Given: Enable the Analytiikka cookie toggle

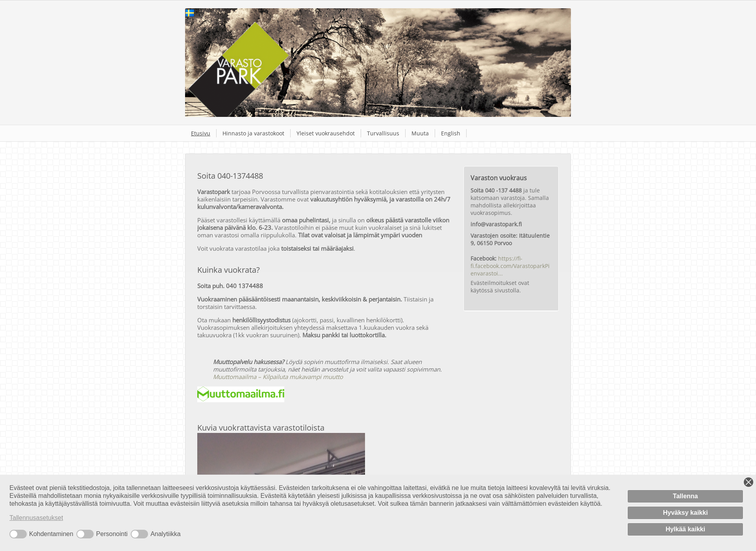Looking at the screenshot, I should pos(140,534).
